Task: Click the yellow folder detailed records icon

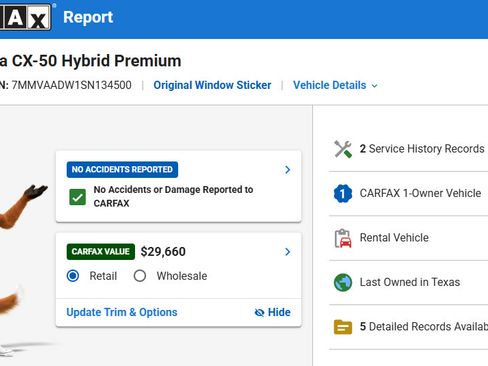Action: [x=343, y=327]
